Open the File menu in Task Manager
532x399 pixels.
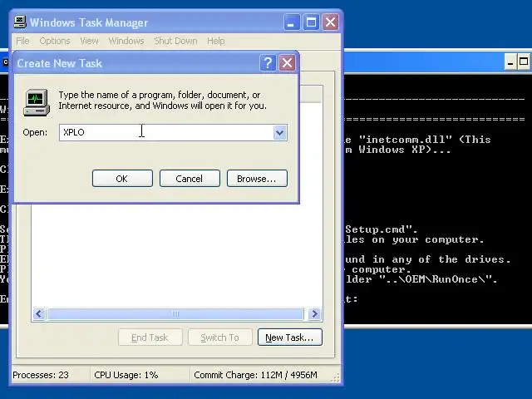tap(22, 41)
